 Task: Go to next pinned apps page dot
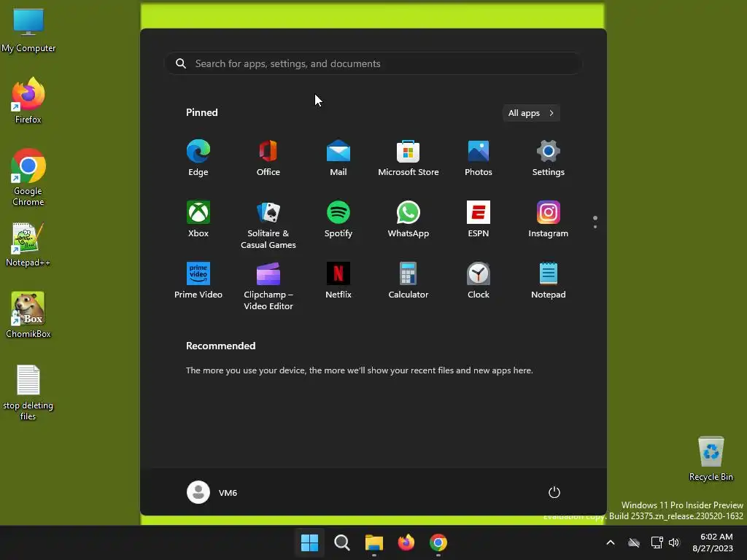point(595,227)
